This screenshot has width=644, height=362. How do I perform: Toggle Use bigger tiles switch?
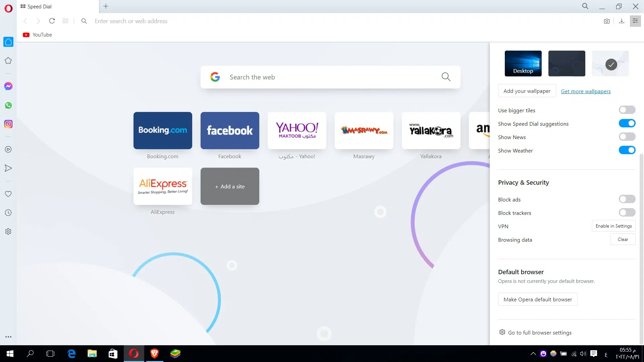pyautogui.click(x=627, y=110)
